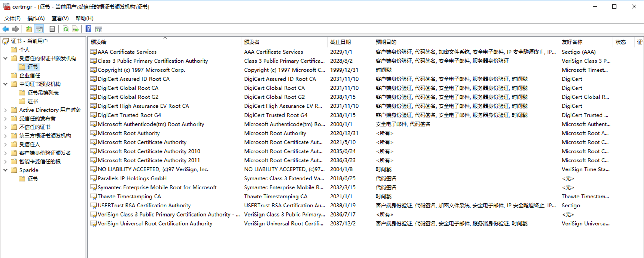The image size is (644, 258).
Task: Toggle the Show/Hide Console Tree button
Action: (39, 29)
